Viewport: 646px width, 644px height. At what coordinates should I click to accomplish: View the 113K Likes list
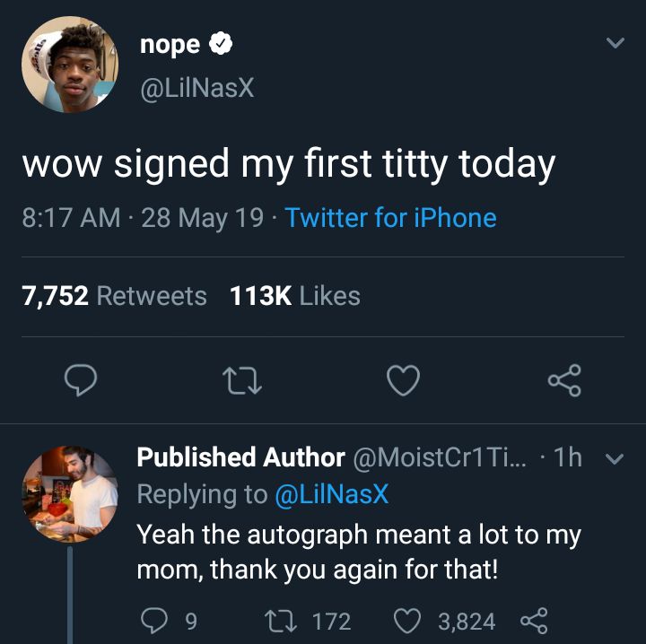coord(295,296)
